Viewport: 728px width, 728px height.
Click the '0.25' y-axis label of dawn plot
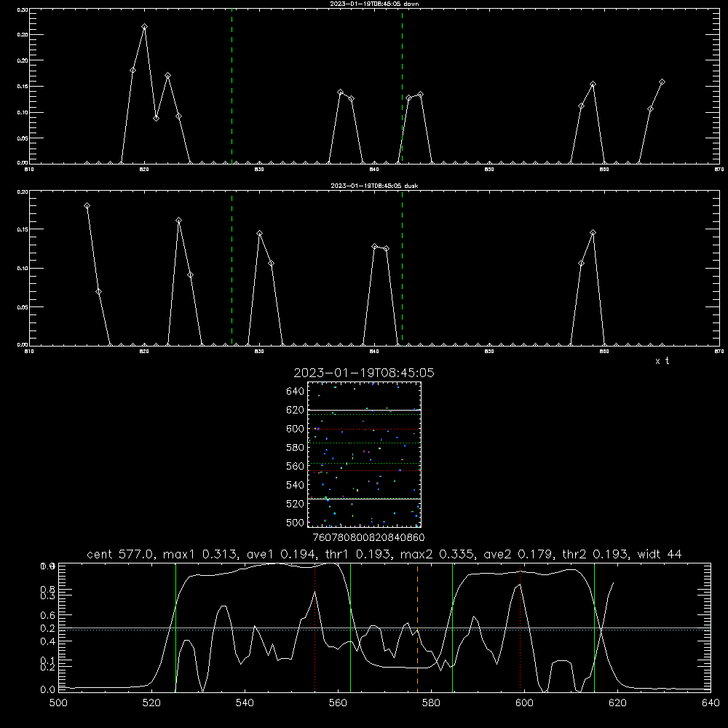[x=23, y=35]
